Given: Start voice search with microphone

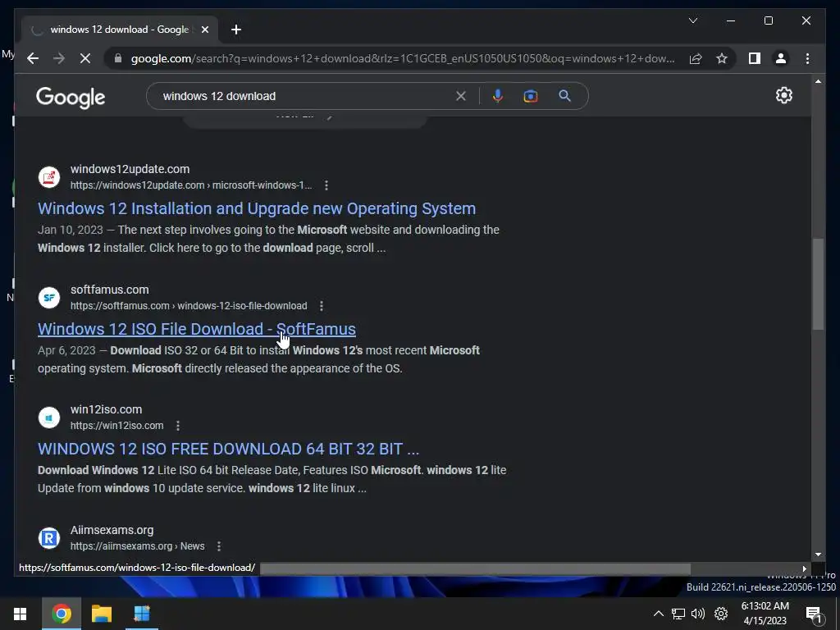Looking at the screenshot, I should (x=498, y=96).
